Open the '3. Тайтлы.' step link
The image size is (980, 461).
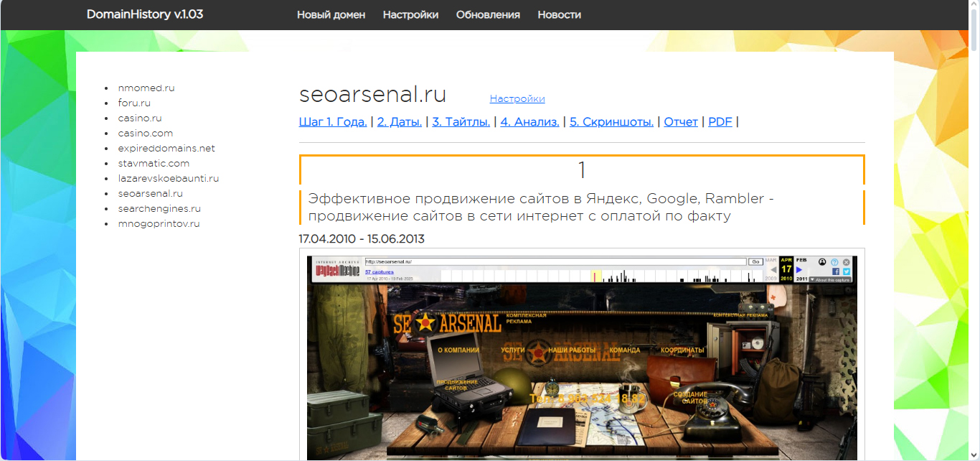(x=461, y=122)
